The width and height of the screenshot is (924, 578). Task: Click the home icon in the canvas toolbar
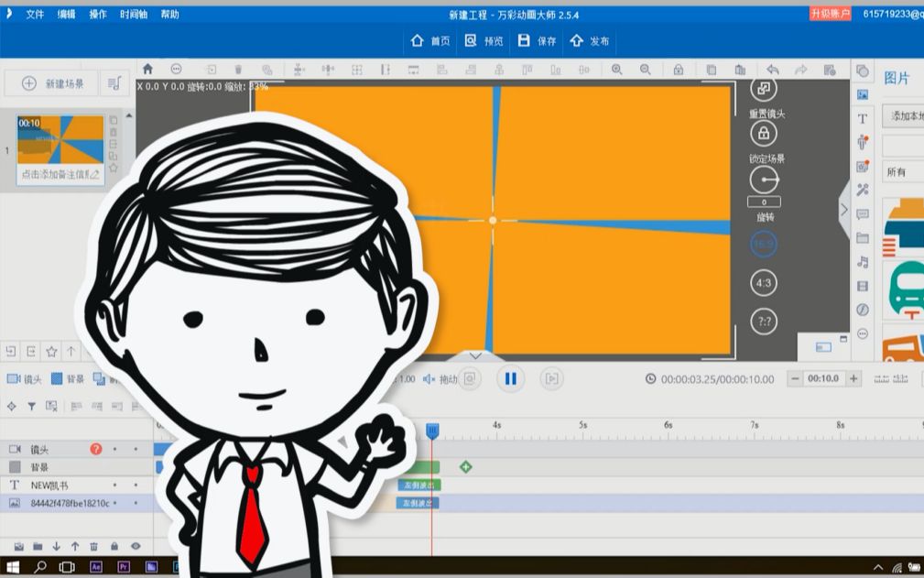point(148,70)
